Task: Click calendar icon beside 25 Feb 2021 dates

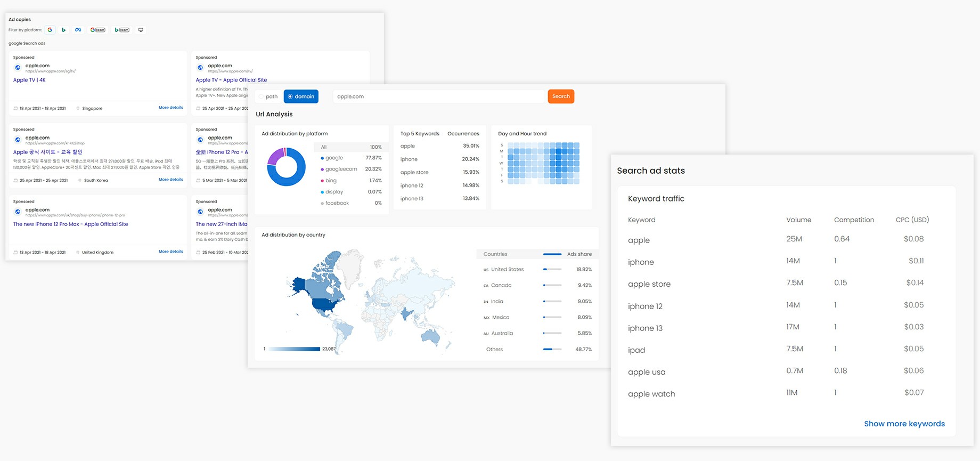Action: click(198, 253)
